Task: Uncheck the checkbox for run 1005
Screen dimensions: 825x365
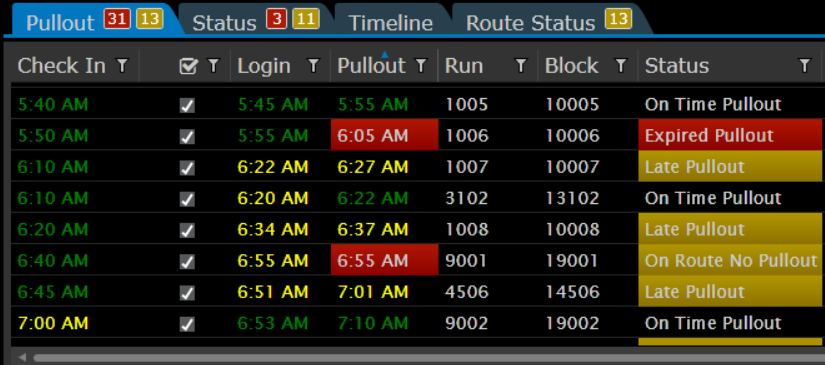Action: click(x=187, y=106)
